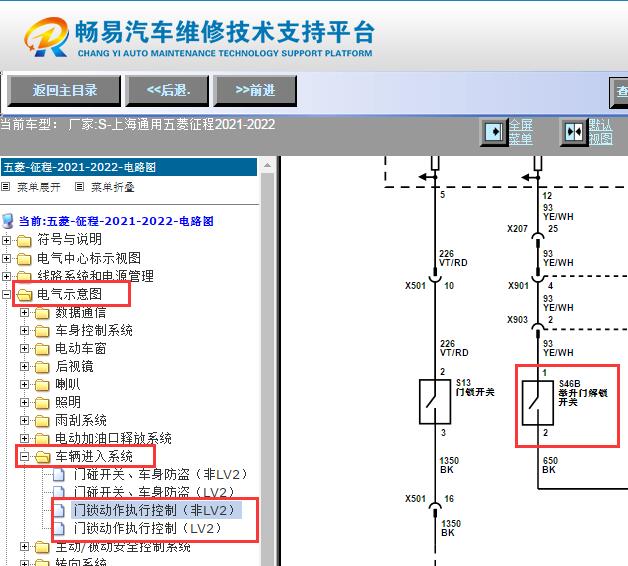Select 车身控制系统 tree item
628x566 pixels.
coord(94,330)
